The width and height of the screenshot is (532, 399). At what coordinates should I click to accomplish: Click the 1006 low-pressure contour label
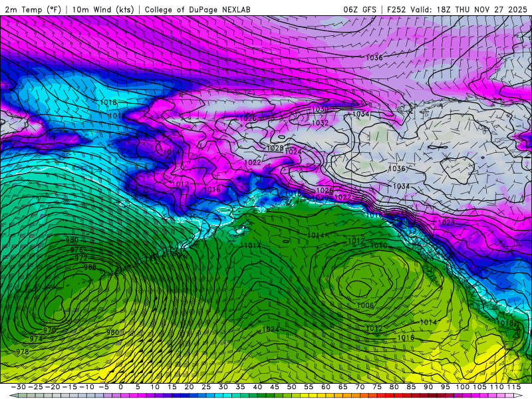(365, 305)
